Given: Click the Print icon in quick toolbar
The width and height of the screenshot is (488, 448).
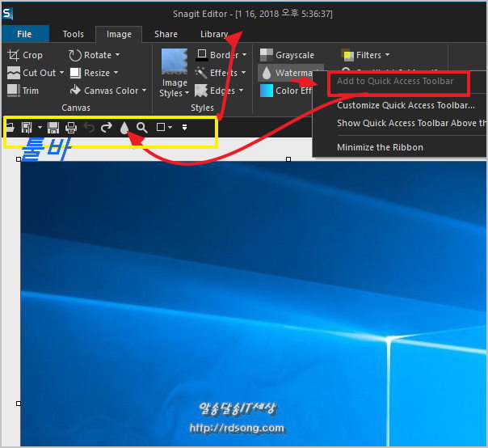Looking at the screenshot, I should [x=71, y=128].
